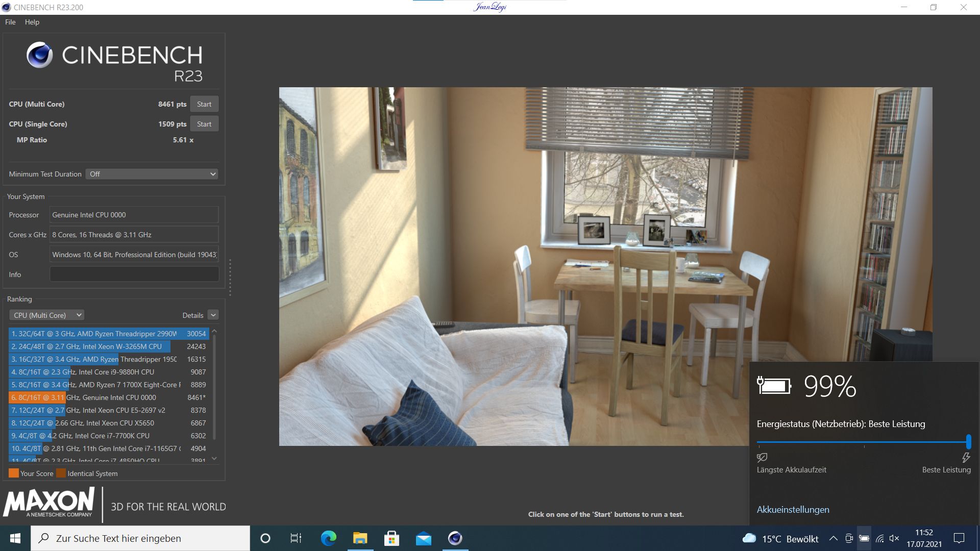Open the CPU (Multi Core) ranking dropdown
980x551 pixels.
(x=46, y=315)
